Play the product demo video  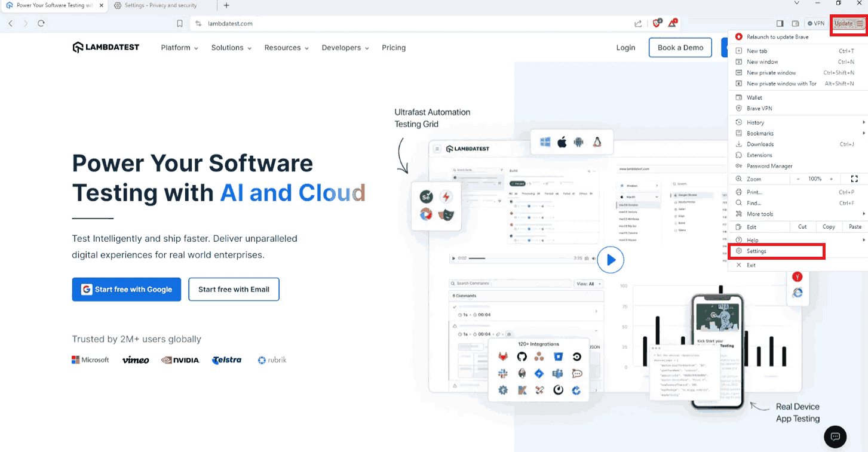tap(611, 260)
